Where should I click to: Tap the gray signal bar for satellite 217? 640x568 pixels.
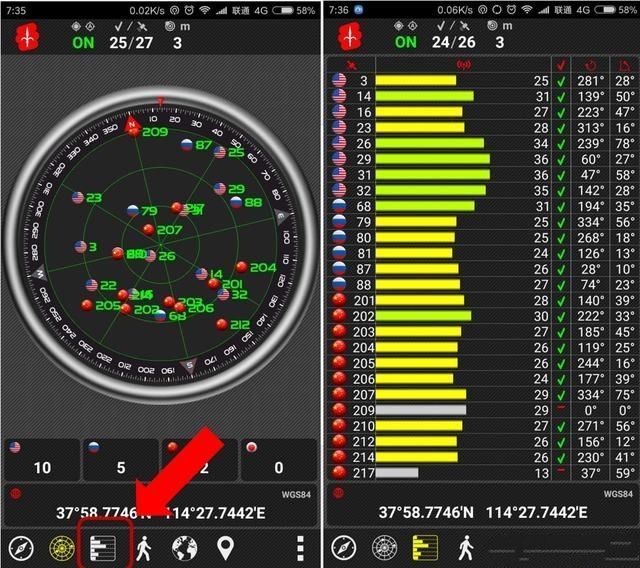(x=398, y=472)
